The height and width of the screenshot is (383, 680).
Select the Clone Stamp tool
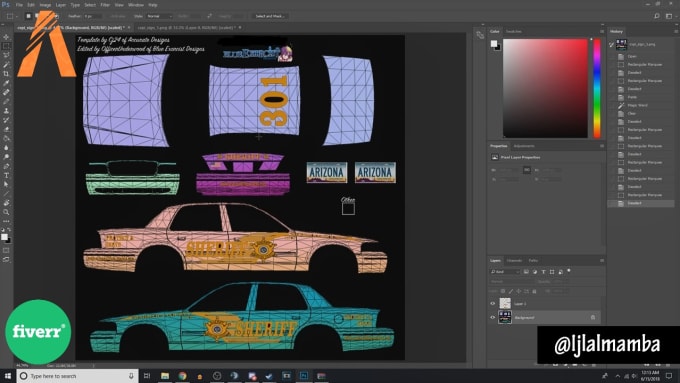6,110
